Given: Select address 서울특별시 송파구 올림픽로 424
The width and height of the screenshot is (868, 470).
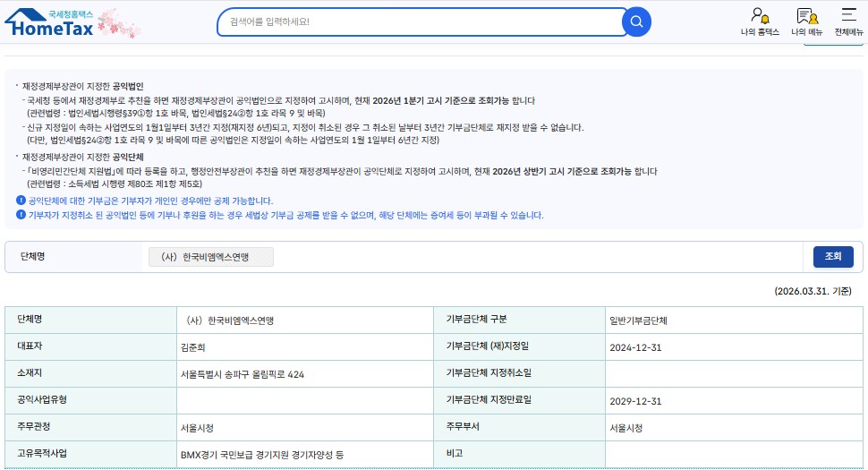Looking at the screenshot, I should [243, 374].
